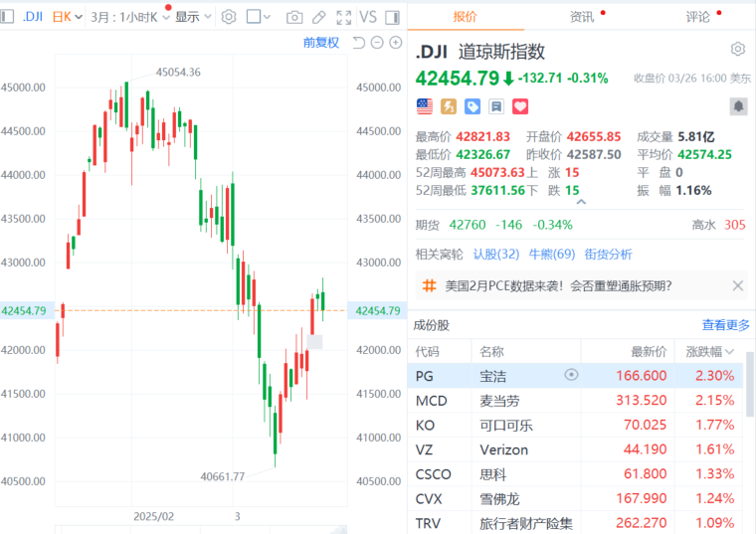Select the PG 宝洁 row
The image size is (756, 534).
tap(576, 376)
